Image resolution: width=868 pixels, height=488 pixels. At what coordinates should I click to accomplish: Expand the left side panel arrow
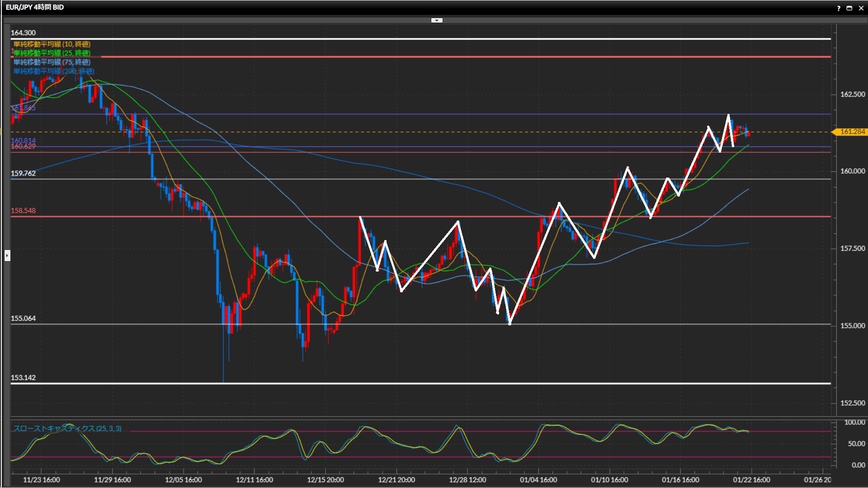tap(7, 255)
